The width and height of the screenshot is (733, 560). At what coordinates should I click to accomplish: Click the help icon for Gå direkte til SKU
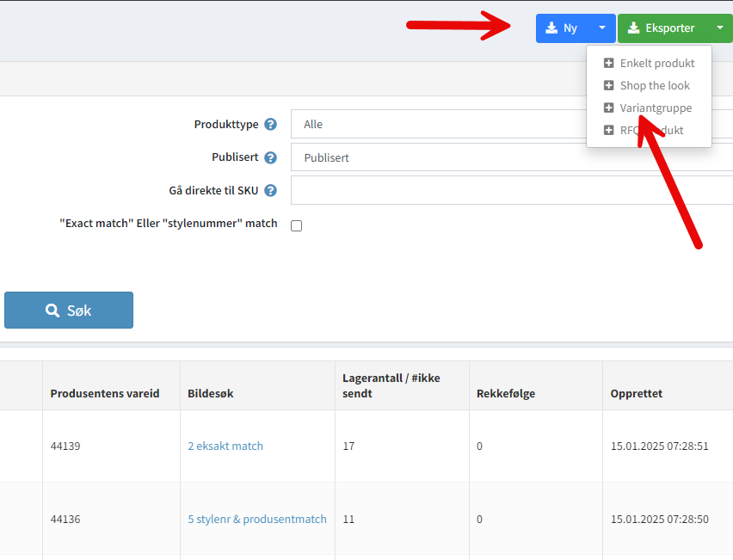[x=270, y=191]
